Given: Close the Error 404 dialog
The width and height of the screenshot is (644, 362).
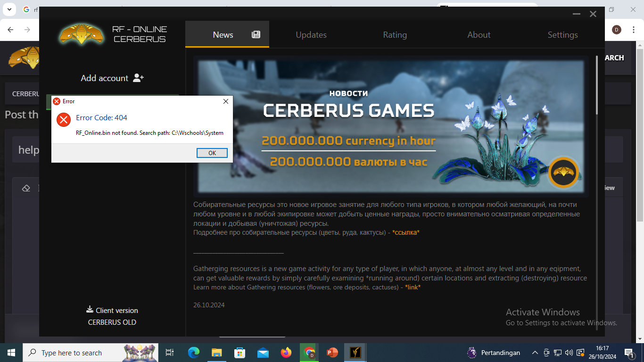Looking at the screenshot, I should [x=225, y=101].
